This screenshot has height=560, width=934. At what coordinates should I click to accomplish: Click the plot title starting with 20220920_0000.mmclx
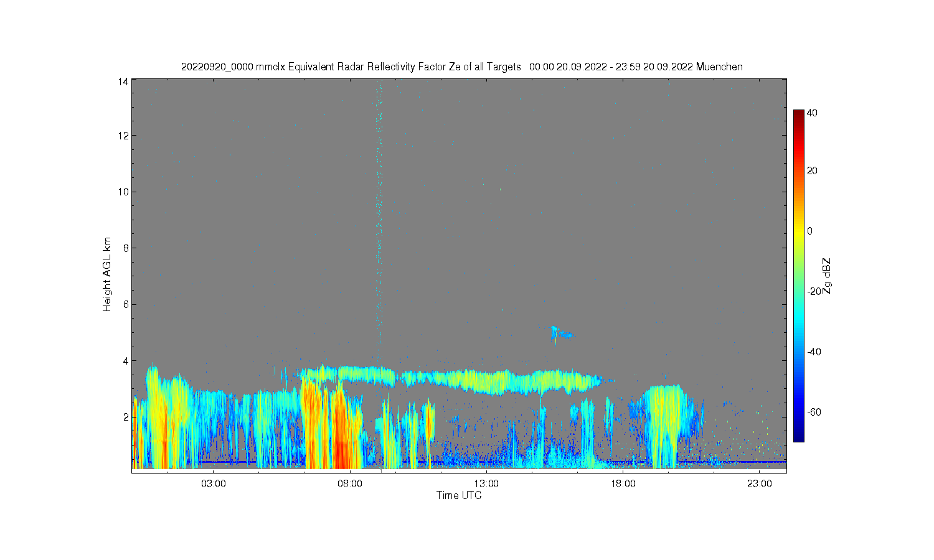[461, 67]
